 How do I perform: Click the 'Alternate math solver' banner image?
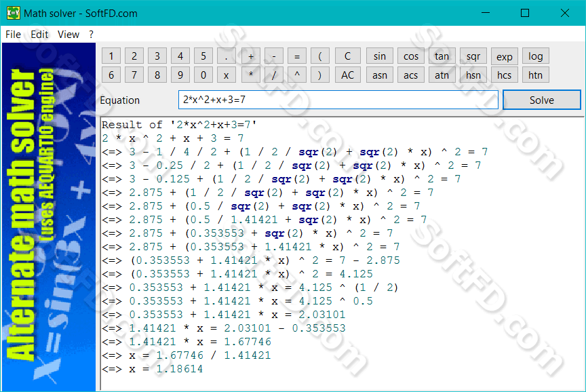(49, 217)
